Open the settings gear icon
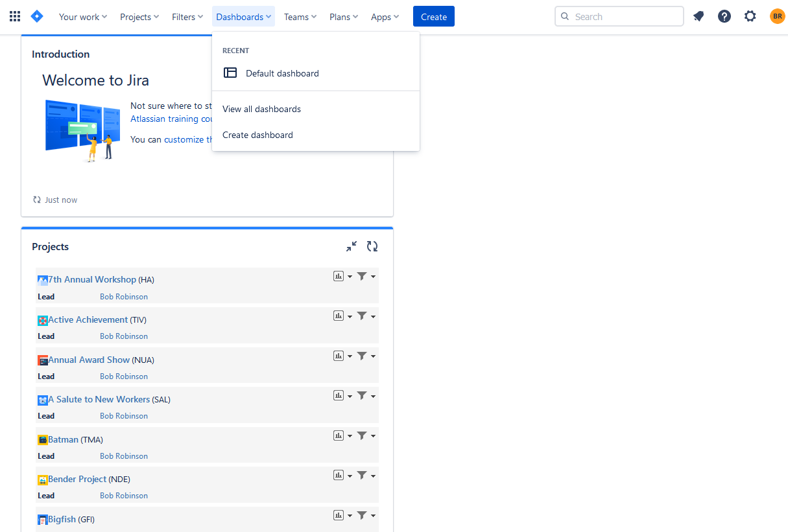Screen dimensions: 788x532 [x=750, y=17]
